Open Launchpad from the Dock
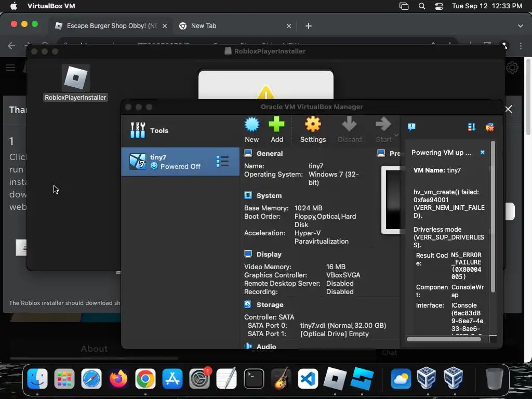 pyautogui.click(x=64, y=379)
